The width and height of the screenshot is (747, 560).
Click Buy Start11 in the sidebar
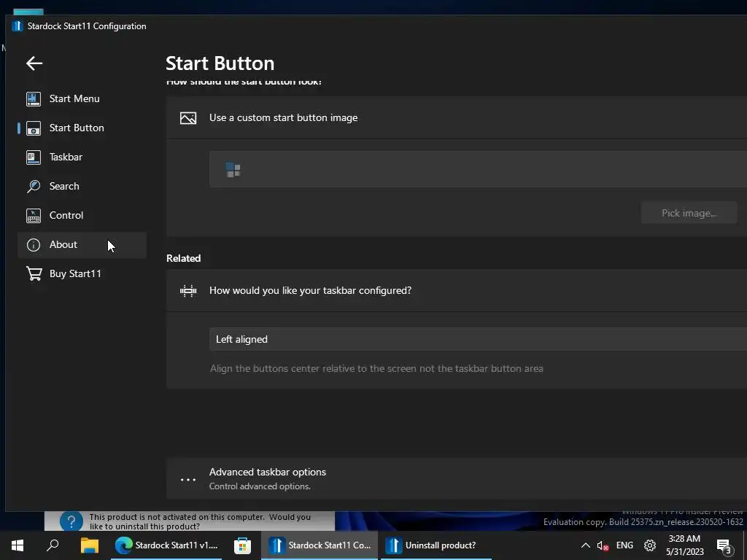[x=82, y=274]
